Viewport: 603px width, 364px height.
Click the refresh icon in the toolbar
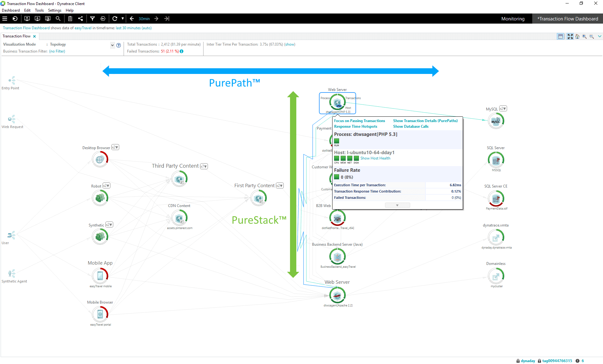[115, 19]
